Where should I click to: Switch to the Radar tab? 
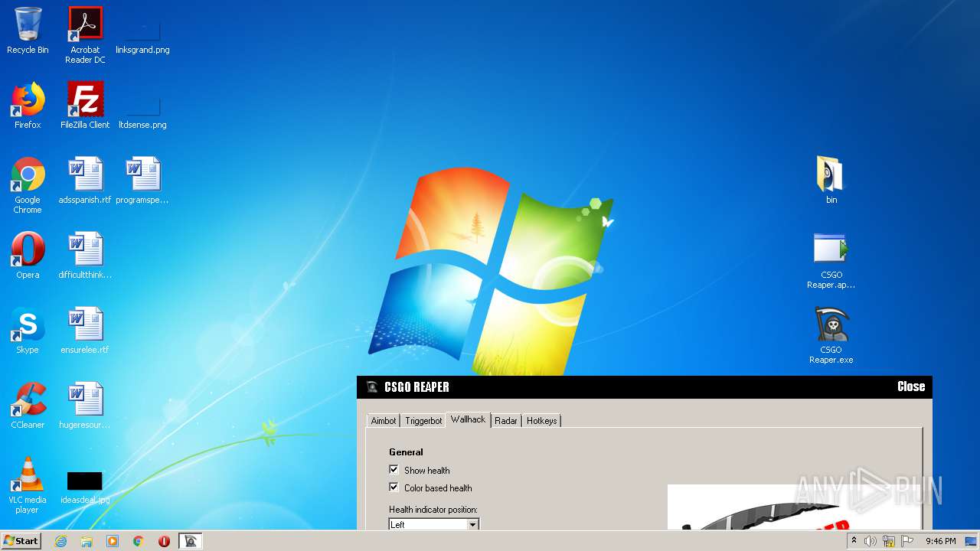(x=506, y=421)
